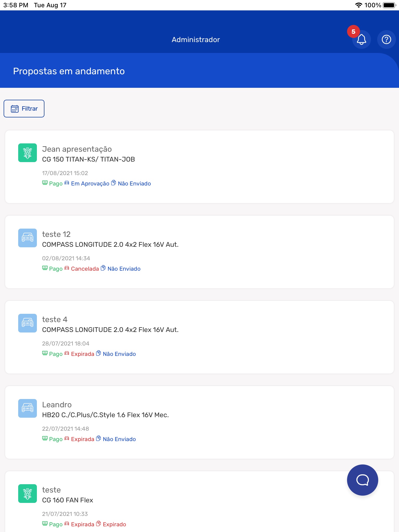Select CG 150 TITAN-KS/ TITAN-JOB text
Viewport: 399px width, 532px height.
pyautogui.click(x=89, y=159)
